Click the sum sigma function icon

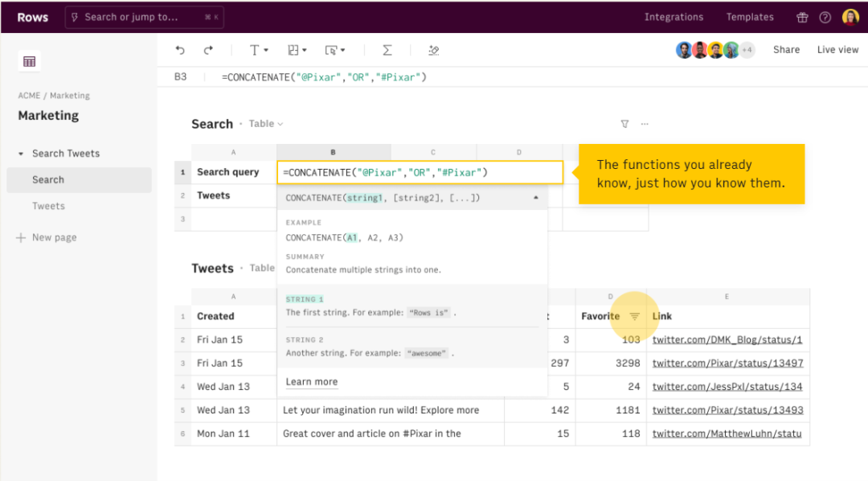tap(387, 50)
